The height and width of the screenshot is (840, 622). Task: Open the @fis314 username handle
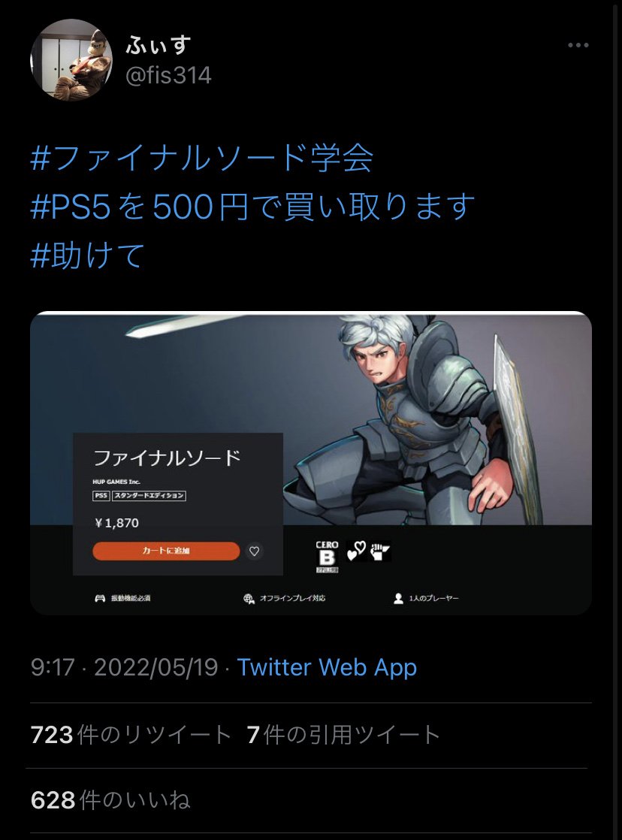point(168,76)
